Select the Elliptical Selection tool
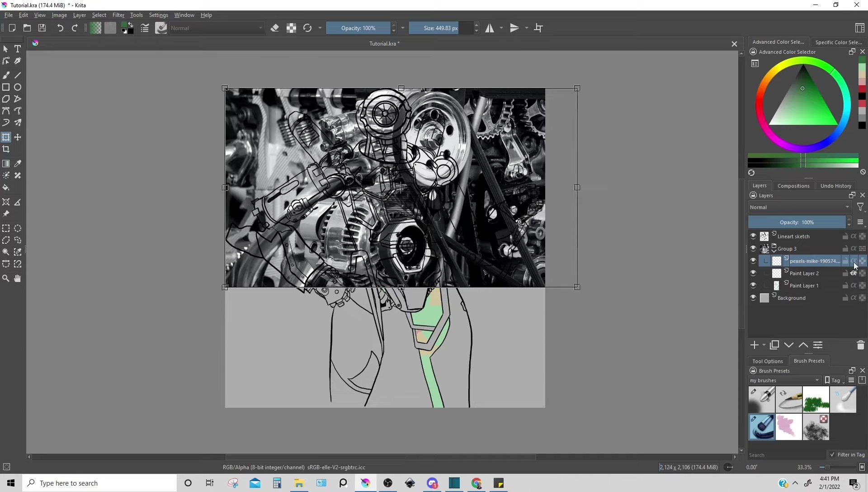 pyautogui.click(x=18, y=228)
